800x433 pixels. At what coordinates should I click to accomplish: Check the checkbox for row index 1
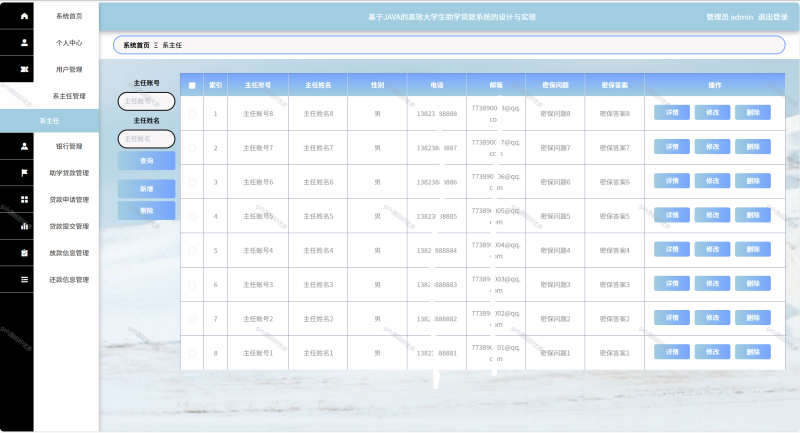(x=192, y=114)
